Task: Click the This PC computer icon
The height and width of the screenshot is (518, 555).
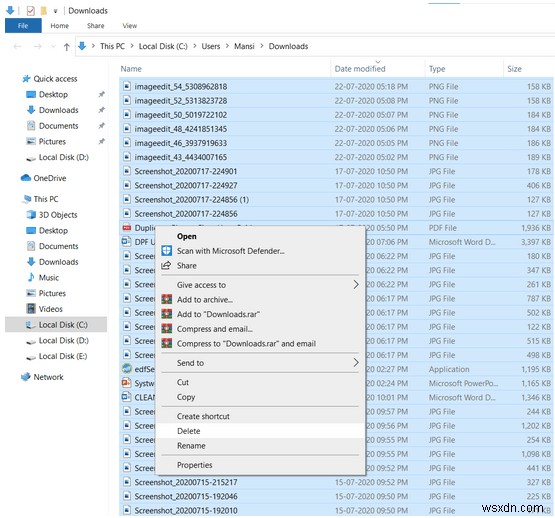Action: pos(27,199)
